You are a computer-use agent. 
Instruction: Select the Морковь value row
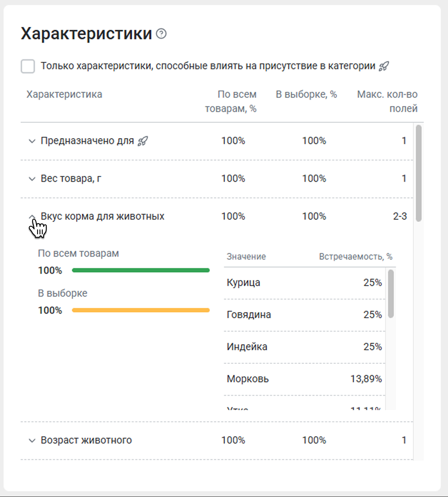[x=304, y=379]
